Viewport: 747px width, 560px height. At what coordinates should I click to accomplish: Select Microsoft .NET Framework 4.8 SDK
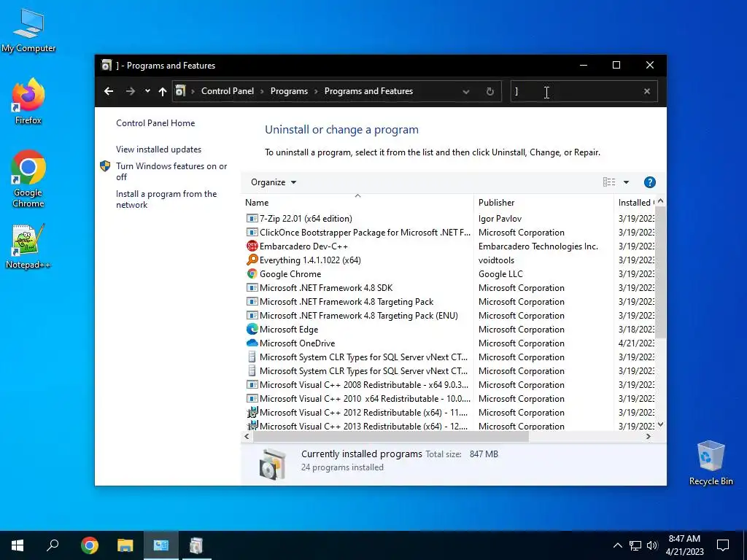coord(326,287)
